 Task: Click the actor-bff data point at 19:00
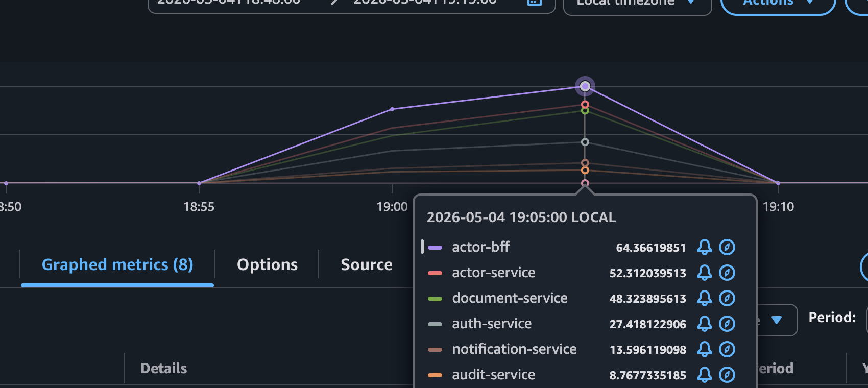point(392,109)
